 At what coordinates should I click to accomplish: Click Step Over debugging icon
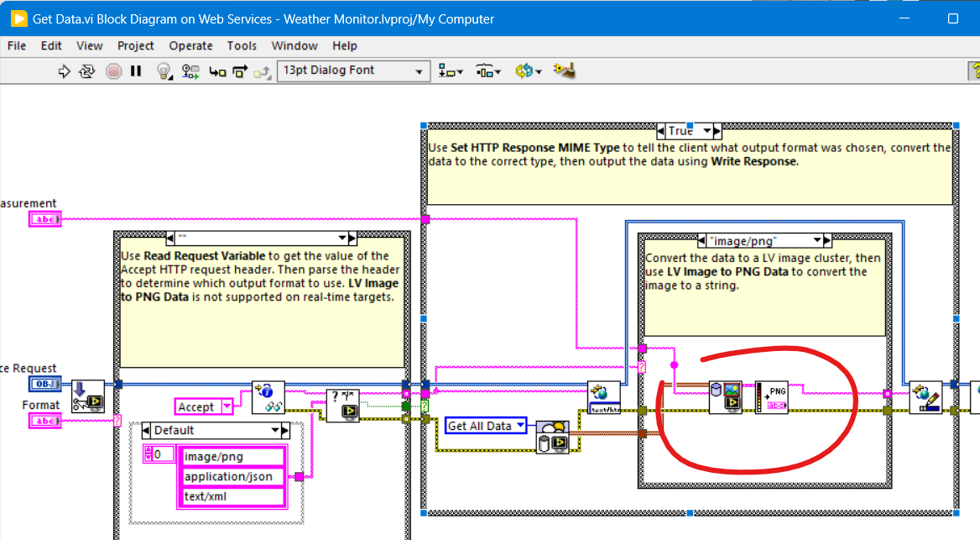[x=241, y=71]
